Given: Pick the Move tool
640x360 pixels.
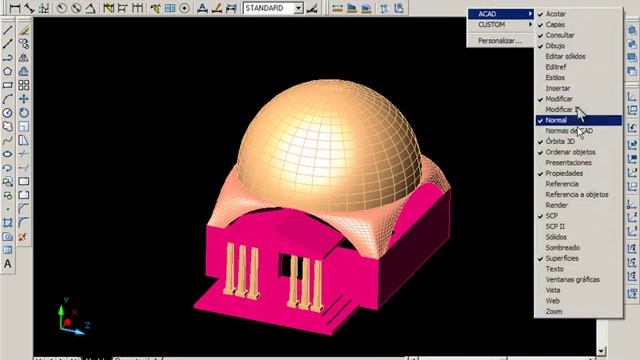Looking at the screenshot, I should point(24,99).
